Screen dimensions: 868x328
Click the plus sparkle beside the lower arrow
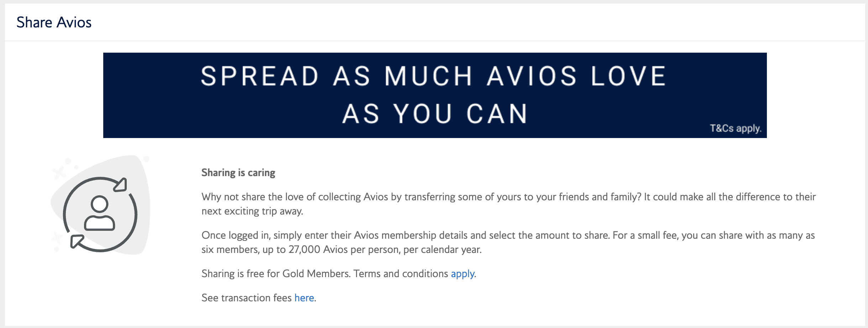click(57, 237)
